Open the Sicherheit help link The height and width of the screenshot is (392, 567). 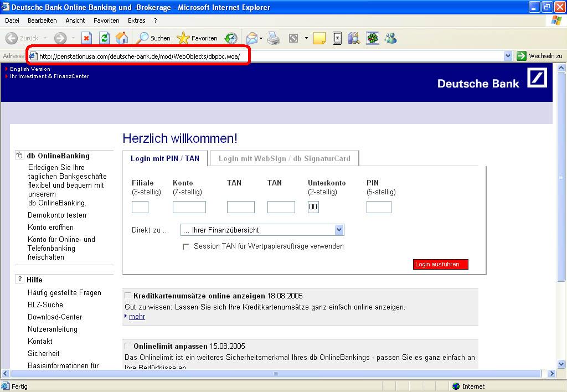tap(43, 353)
